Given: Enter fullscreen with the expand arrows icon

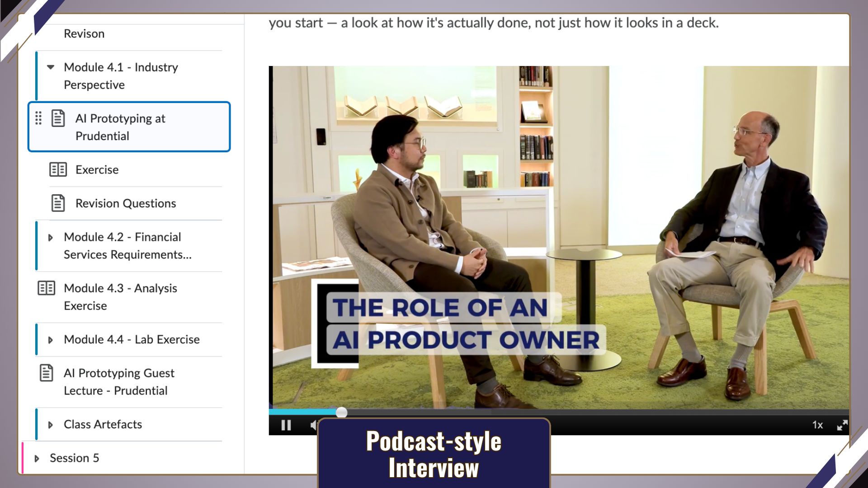Looking at the screenshot, I should tap(842, 425).
